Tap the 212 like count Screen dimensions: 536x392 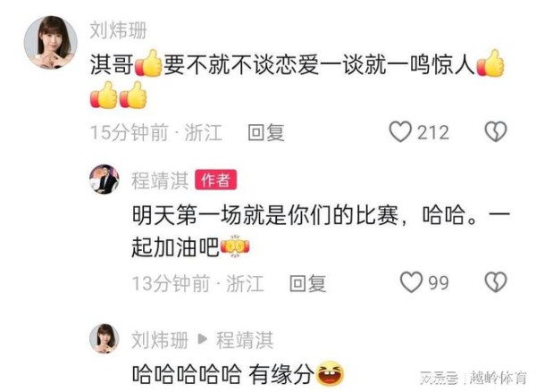[432, 133]
